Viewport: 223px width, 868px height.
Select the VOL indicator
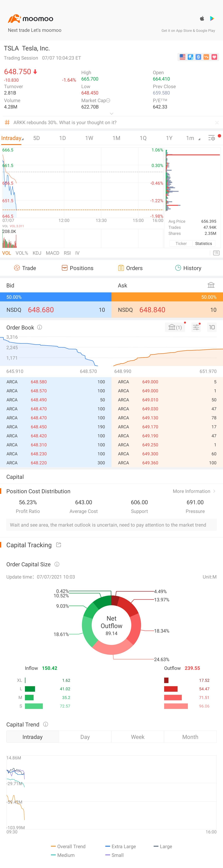pos(6,253)
